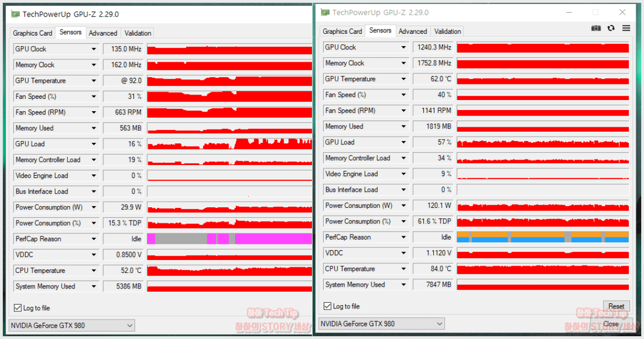Open GPU Temperature dropdown in left window

coord(93,81)
